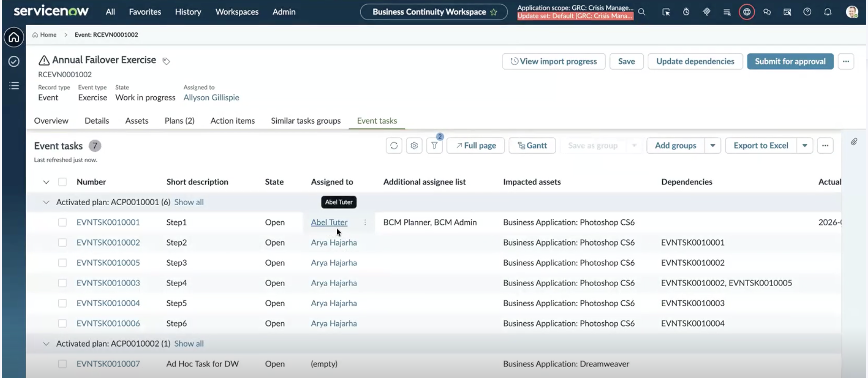Toggle the select-all checkbox in header row

(x=62, y=182)
